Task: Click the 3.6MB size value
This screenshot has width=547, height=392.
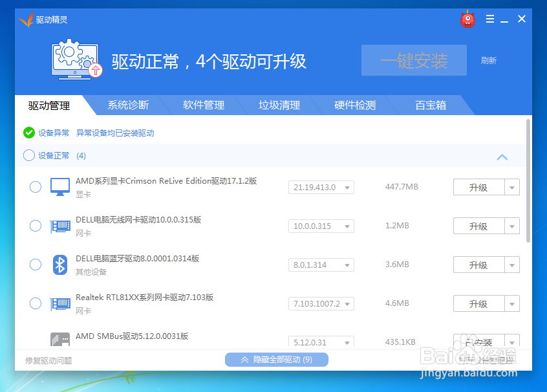Action: point(397,264)
